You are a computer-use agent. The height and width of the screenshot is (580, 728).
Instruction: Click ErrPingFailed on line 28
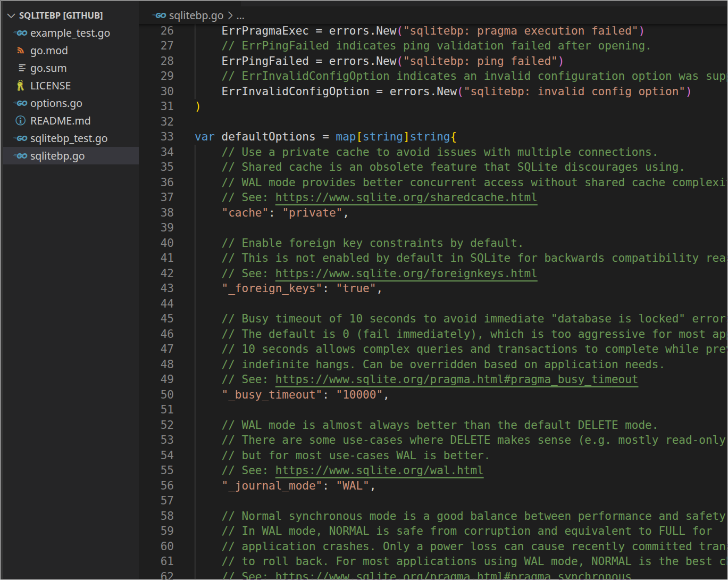(x=265, y=61)
